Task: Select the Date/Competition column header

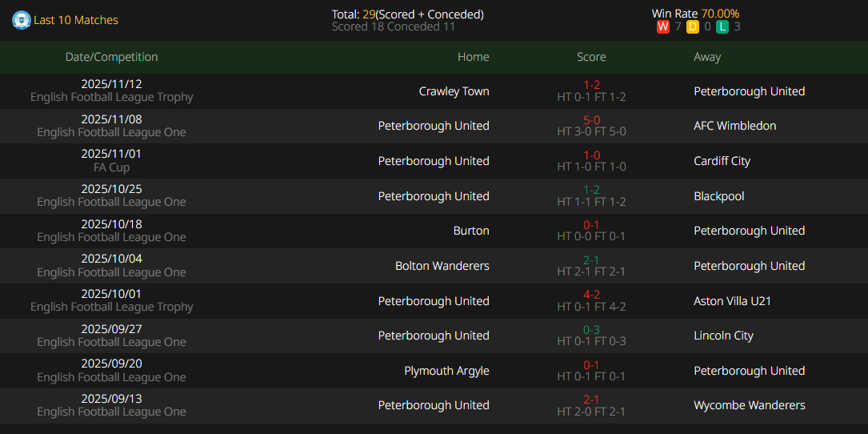Action: coord(111,57)
